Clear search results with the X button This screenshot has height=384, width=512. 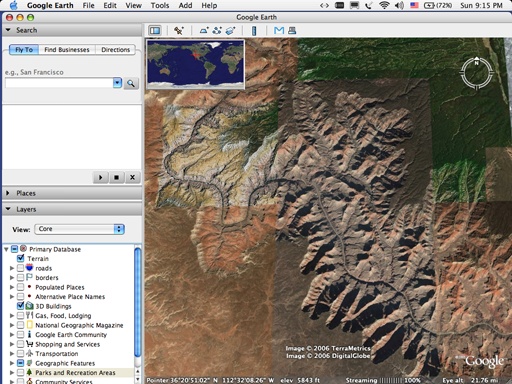(x=132, y=177)
